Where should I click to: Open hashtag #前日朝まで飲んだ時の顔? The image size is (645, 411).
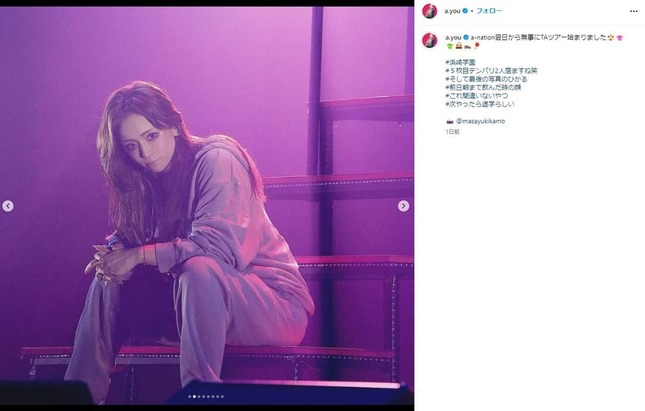pyautogui.click(x=483, y=87)
